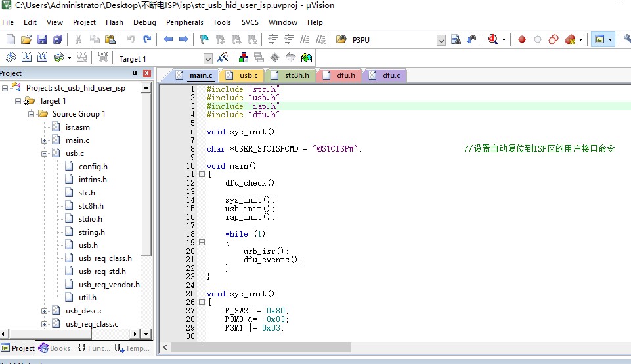Kill all breakpoints icon
The height and width of the screenshot is (364, 631).
coord(570,39)
